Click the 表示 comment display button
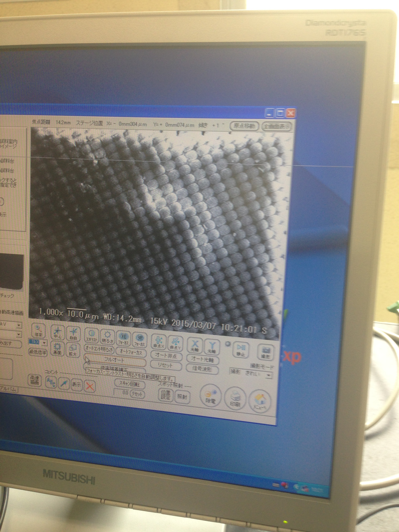Screen dimensions: 399x532 pos(76,385)
